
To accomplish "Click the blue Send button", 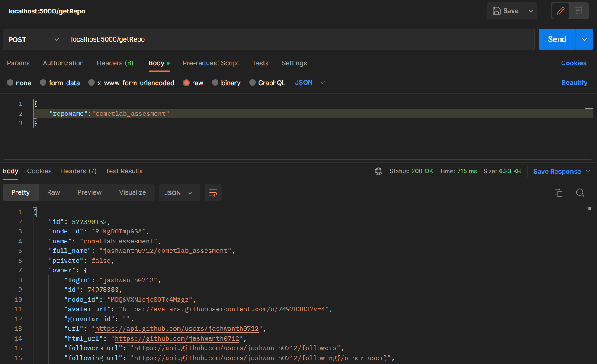I will (557, 39).
